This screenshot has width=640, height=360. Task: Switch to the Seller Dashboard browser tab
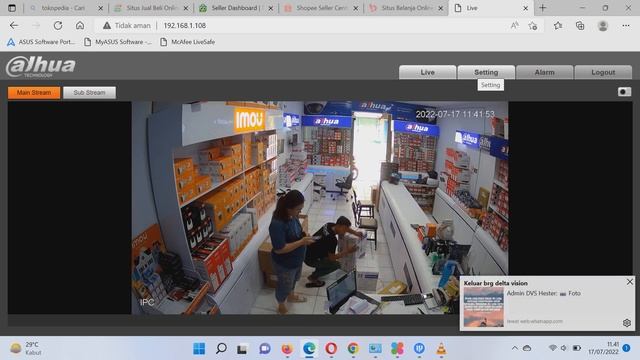tap(236, 8)
